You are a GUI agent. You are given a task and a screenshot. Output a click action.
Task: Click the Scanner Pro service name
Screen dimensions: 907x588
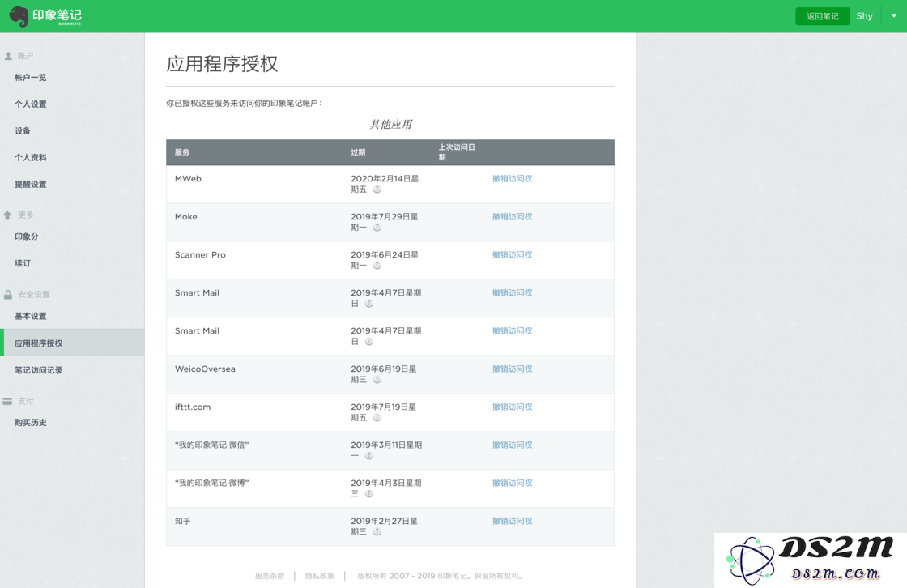point(200,254)
